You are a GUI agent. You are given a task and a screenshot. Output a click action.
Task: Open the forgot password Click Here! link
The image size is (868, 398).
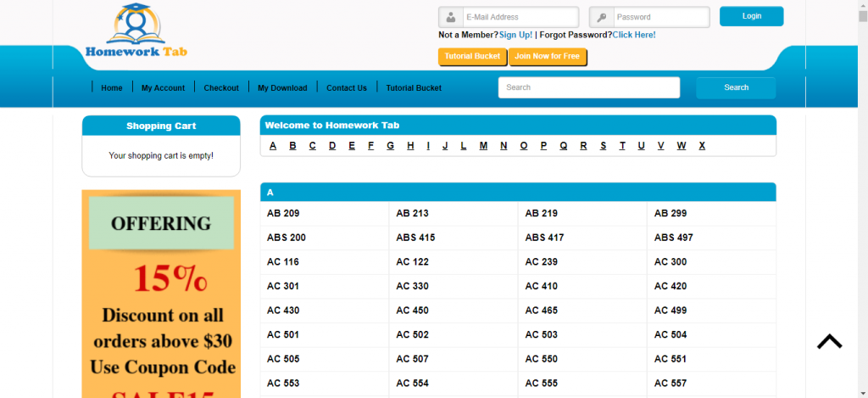pyautogui.click(x=634, y=35)
